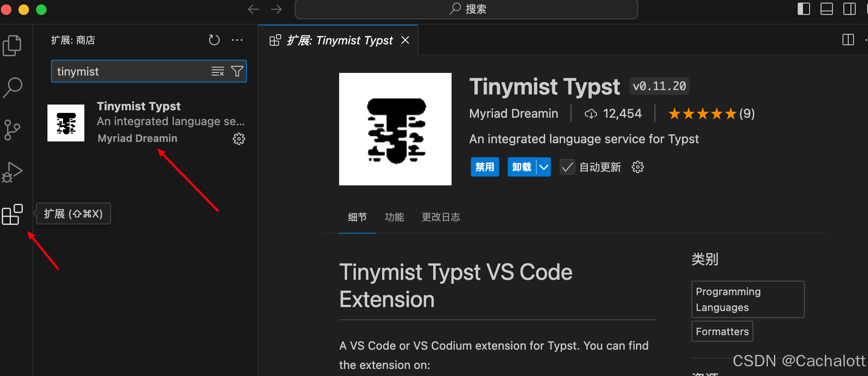Switch to the 更改日志 tab
The image size is (868, 376).
point(441,217)
